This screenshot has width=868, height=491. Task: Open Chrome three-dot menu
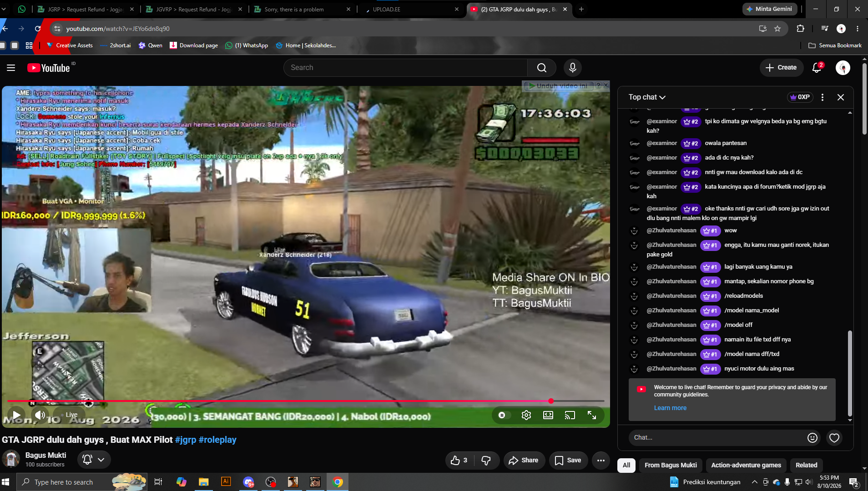pos(857,29)
